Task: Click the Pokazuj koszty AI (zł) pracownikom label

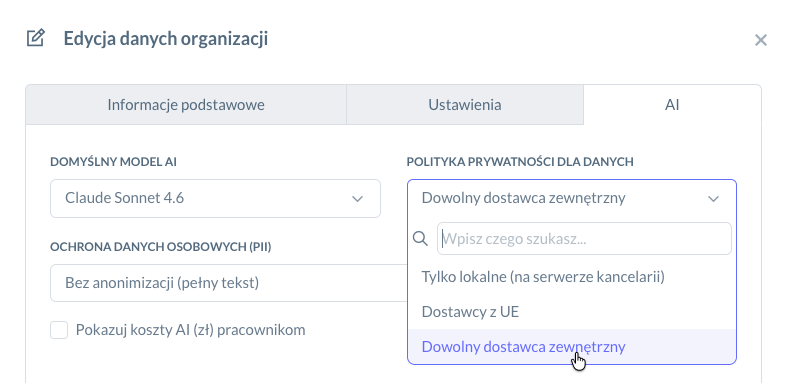Action: [x=191, y=330]
